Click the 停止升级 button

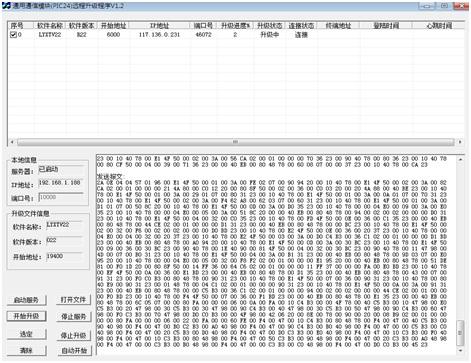(x=73, y=335)
